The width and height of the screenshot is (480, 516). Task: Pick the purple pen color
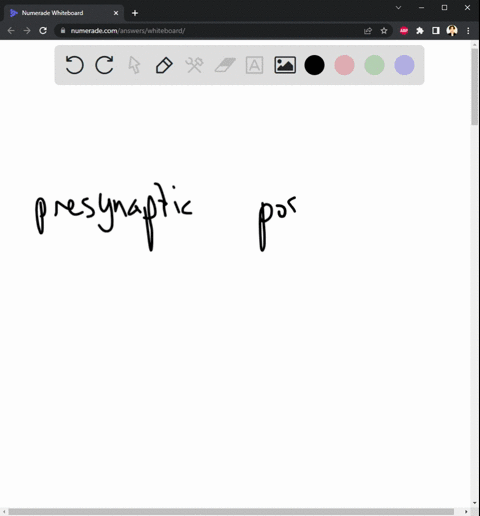tap(404, 65)
